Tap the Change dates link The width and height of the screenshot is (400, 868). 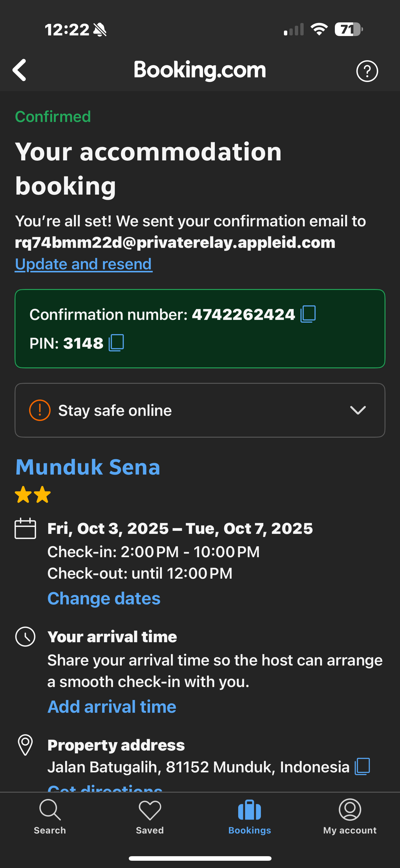(x=104, y=598)
